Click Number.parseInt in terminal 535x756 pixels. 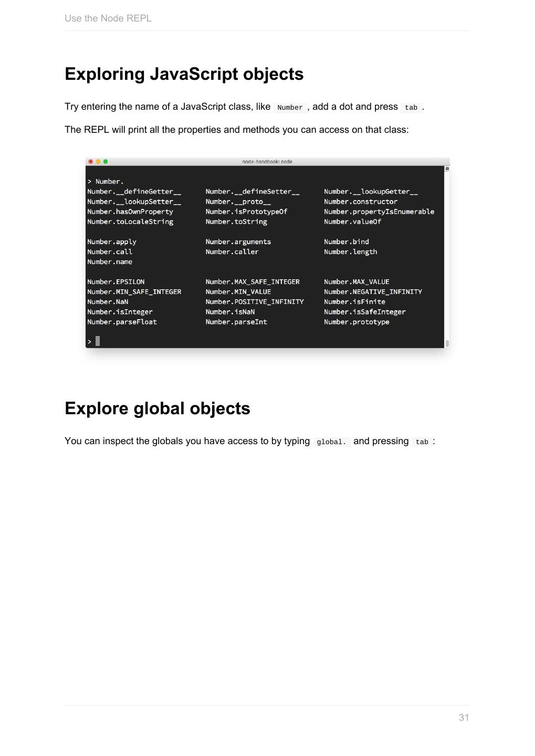click(x=236, y=322)
